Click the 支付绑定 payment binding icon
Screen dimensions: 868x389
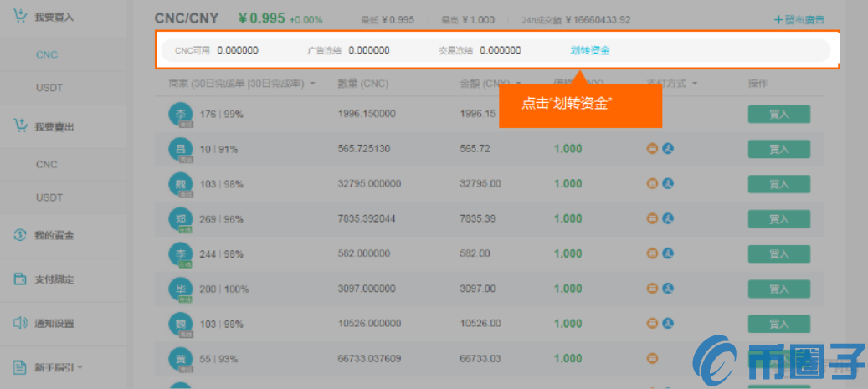point(20,279)
